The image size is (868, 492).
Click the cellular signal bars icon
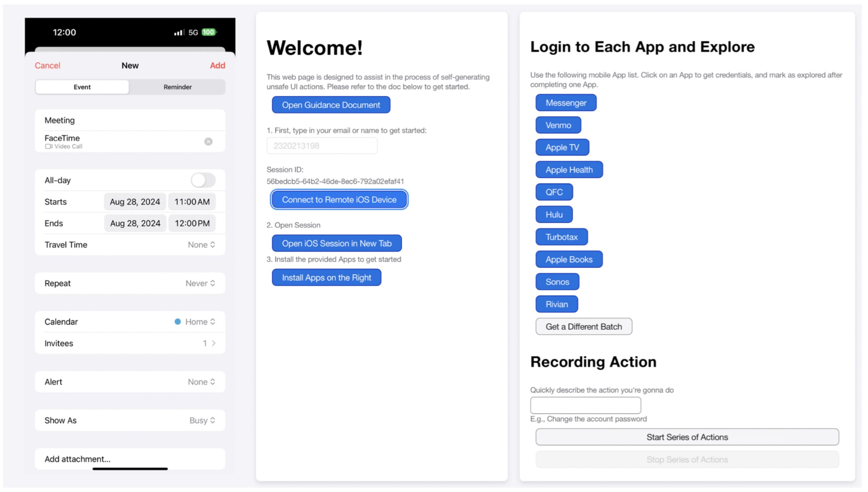(x=179, y=33)
